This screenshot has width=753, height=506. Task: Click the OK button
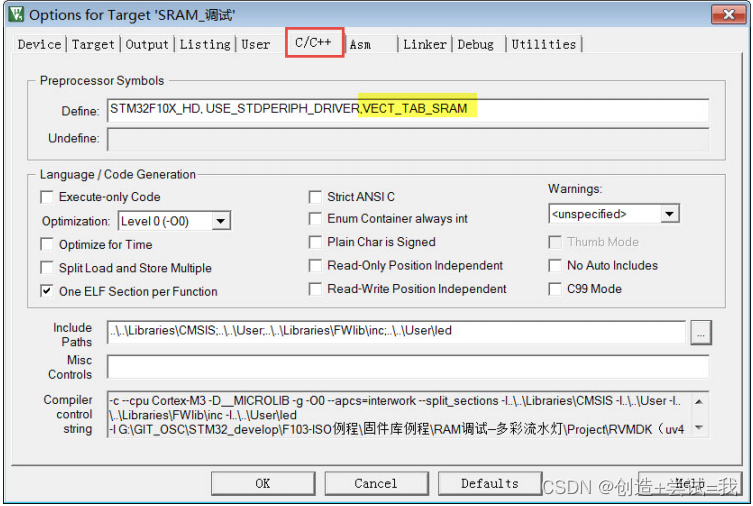pyautogui.click(x=263, y=483)
